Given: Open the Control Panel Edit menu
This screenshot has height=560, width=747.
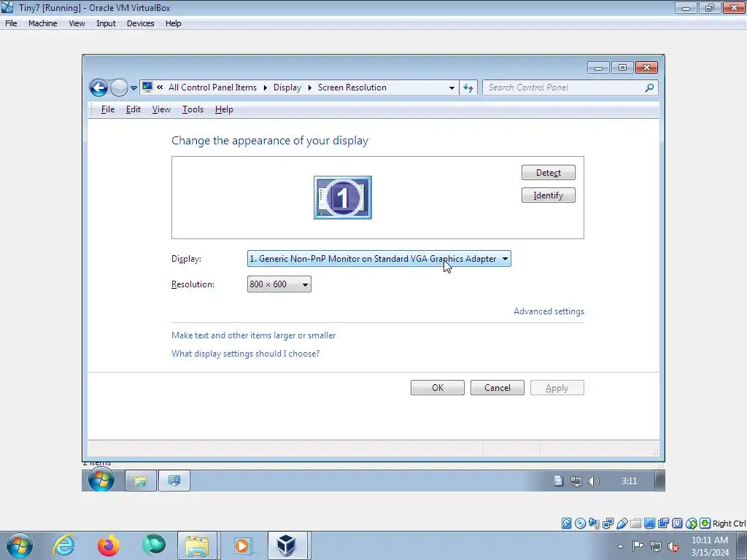Looking at the screenshot, I should [133, 109].
